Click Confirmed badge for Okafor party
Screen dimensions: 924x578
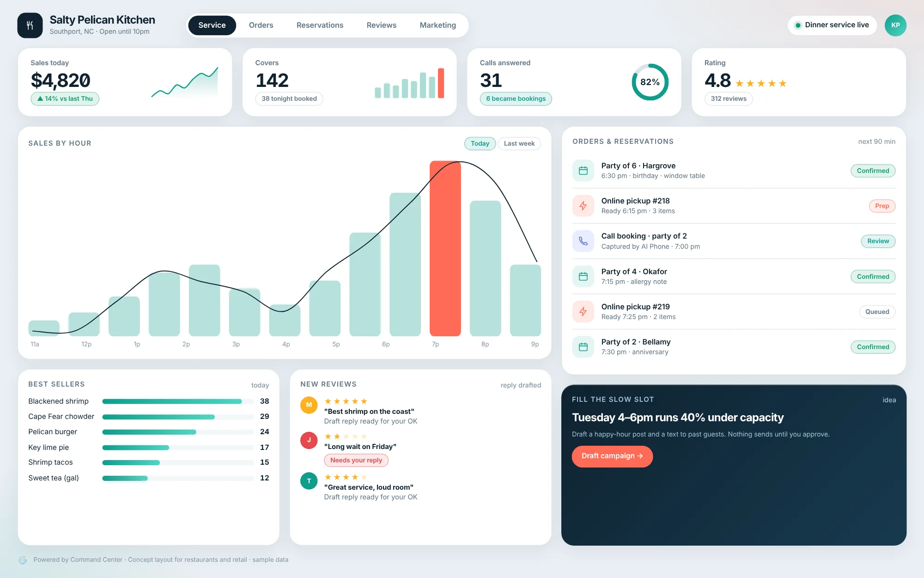873,277
